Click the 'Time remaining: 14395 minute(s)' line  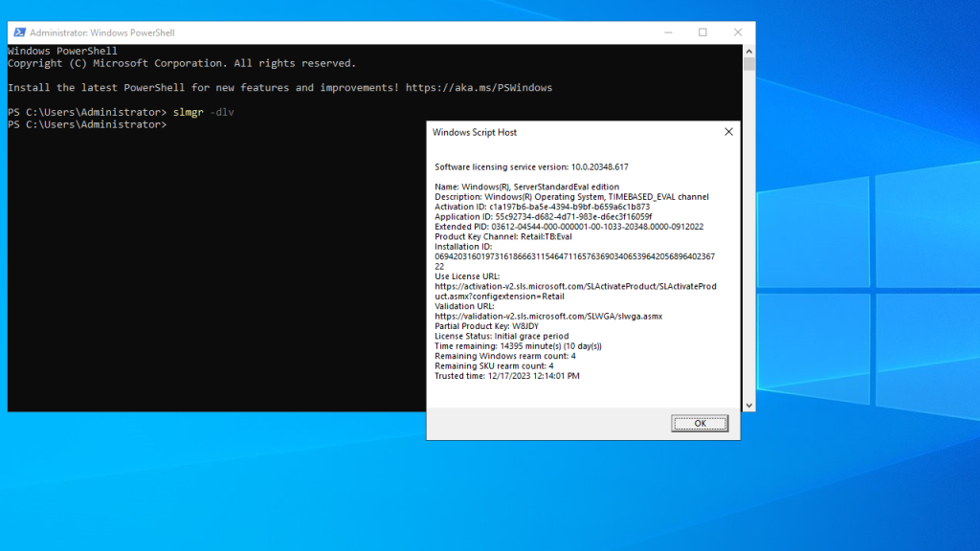coord(518,346)
